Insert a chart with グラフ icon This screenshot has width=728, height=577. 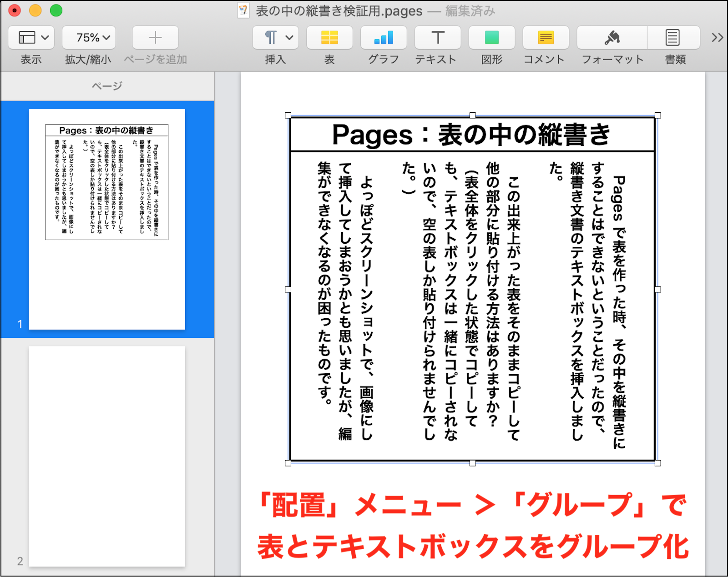click(x=384, y=37)
